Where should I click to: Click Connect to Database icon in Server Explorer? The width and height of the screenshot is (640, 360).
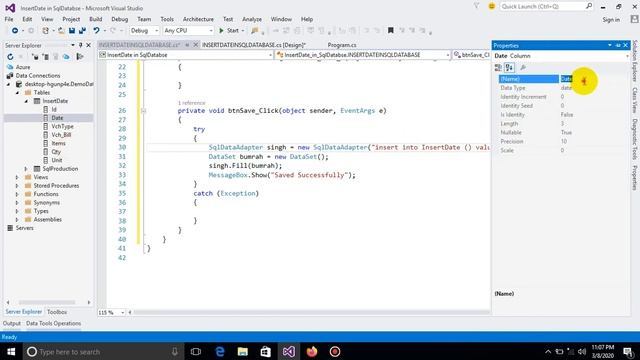point(36,57)
